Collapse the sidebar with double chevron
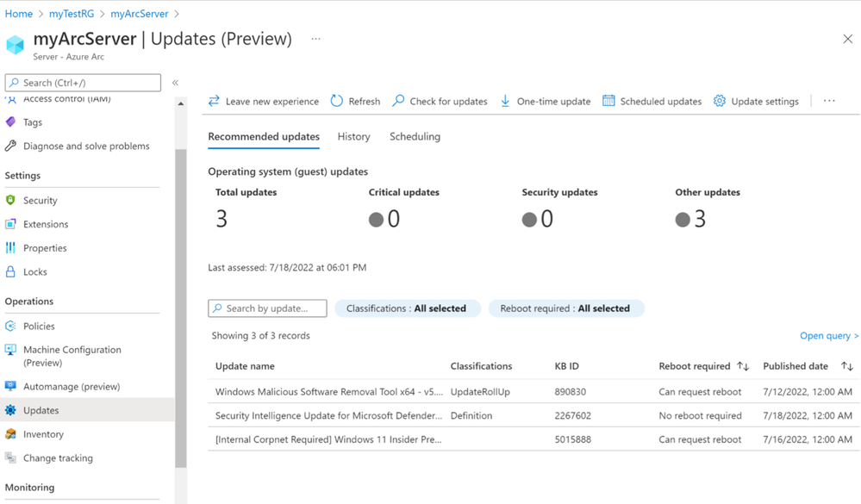Image resolution: width=861 pixels, height=504 pixels. pyautogui.click(x=175, y=83)
